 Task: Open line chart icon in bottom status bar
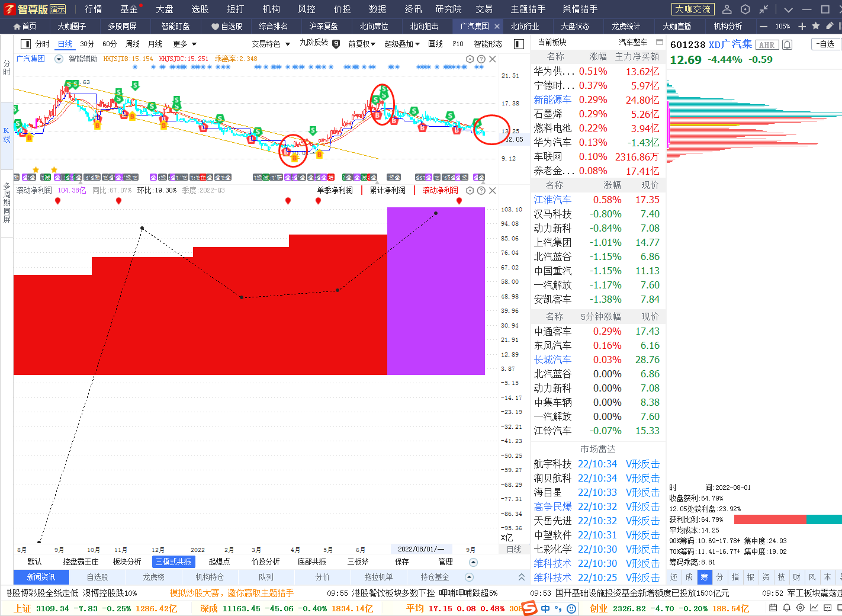pos(814,608)
